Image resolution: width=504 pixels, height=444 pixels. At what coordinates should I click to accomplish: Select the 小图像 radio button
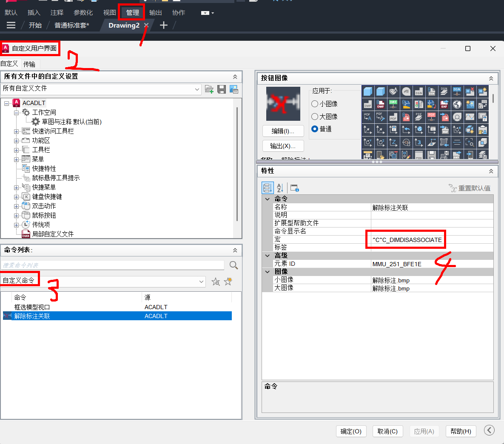(x=315, y=104)
